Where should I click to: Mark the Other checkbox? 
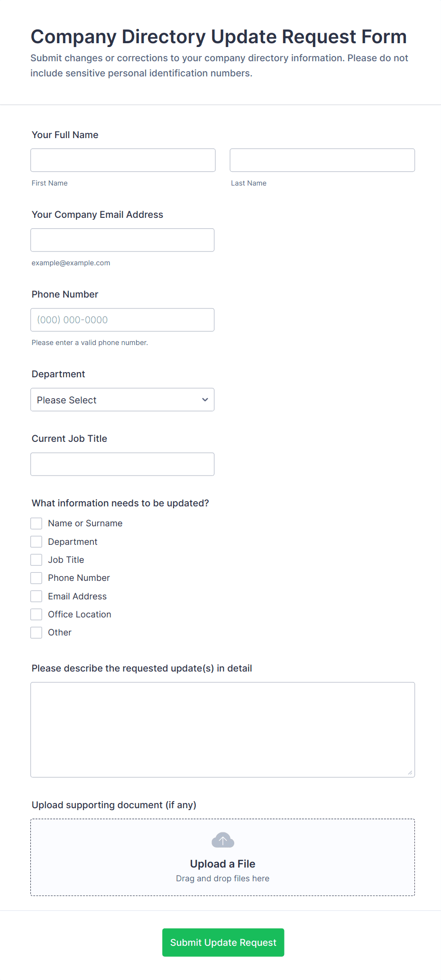point(37,633)
